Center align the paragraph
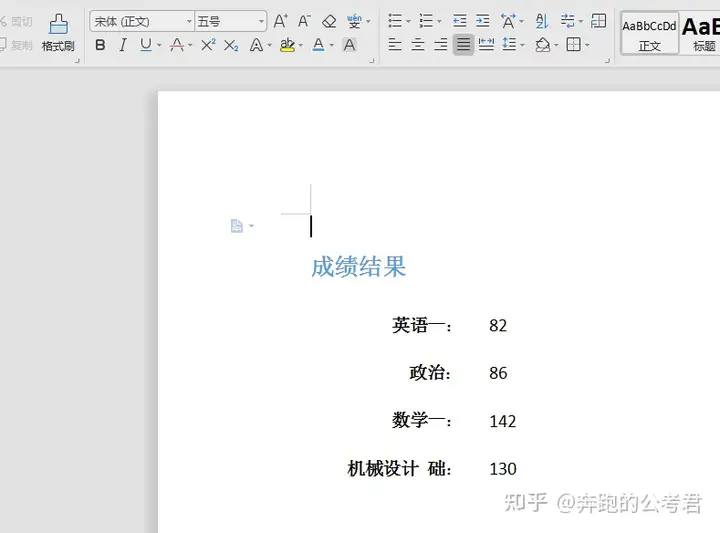Screen dimensions: 720x533 (418, 45)
